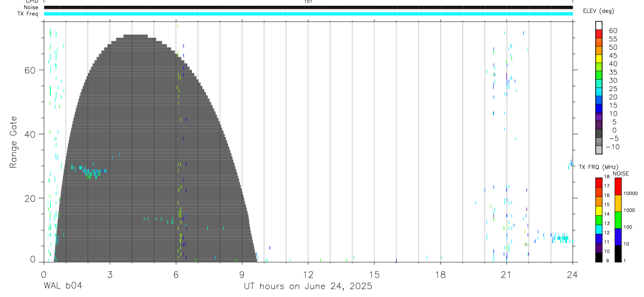Pick the light gray ELEV segment below -10
Viewport: 644px width, 297px height.
pos(599,150)
